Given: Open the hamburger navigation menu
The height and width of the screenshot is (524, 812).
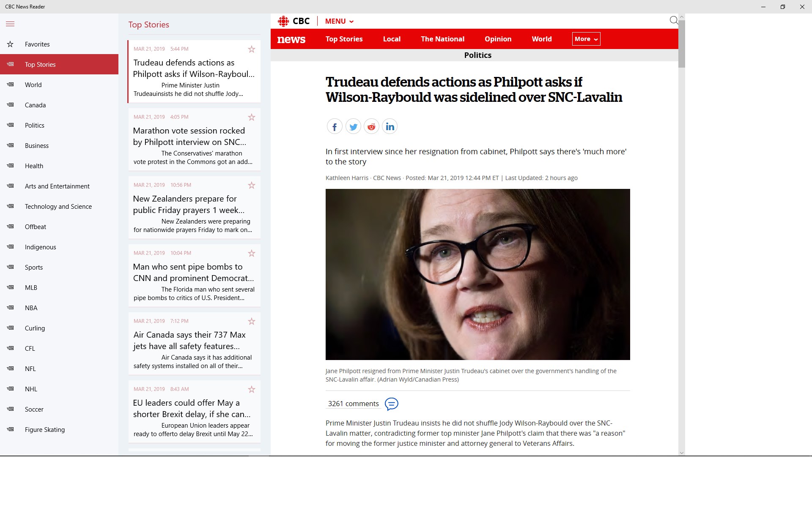Looking at the screenshot, I should [x=10, y=24].
